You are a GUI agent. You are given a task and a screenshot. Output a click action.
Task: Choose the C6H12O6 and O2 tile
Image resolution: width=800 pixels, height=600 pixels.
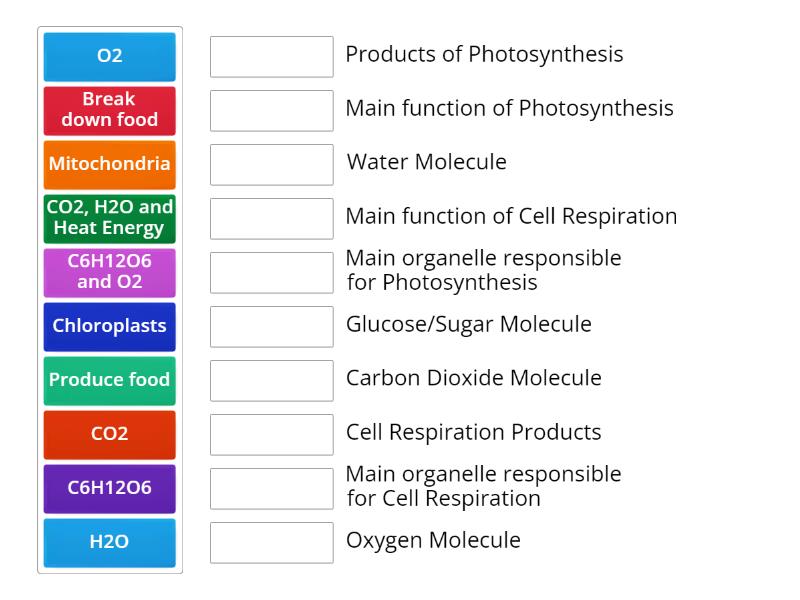109,272
